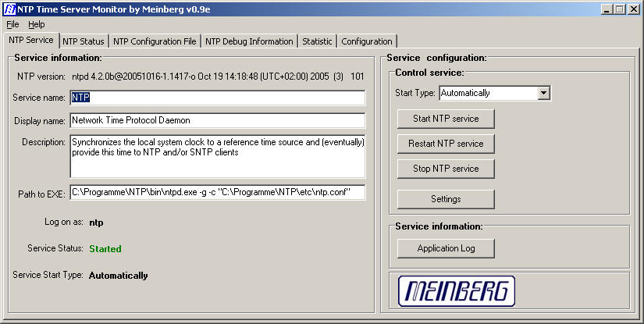Click the NTP app icon in title bar

pos(9,9)
